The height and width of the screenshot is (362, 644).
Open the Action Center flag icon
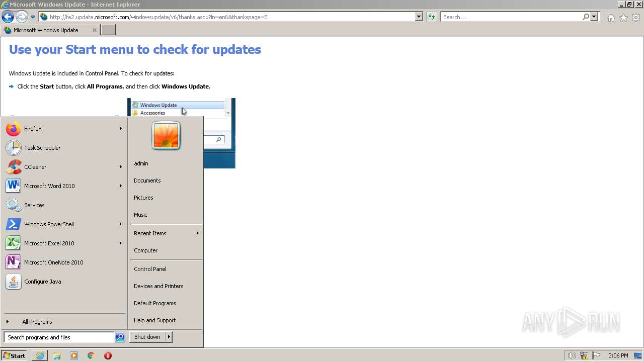click(596, 355)
